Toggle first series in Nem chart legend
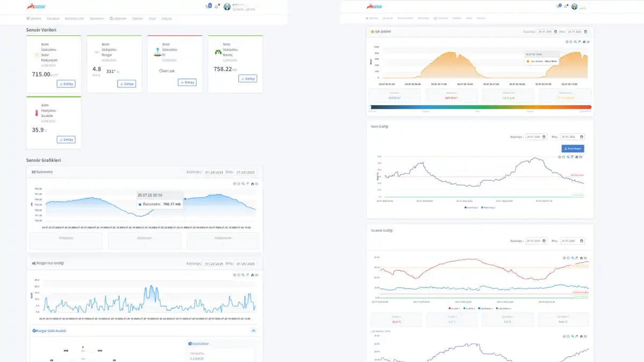Screen dimensions: 644x362 coord(471,207)
